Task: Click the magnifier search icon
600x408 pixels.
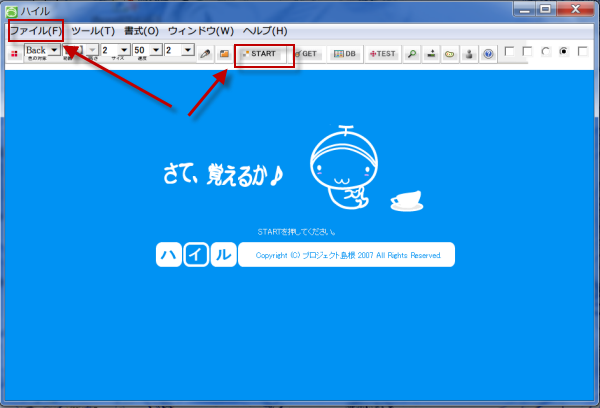Action: click(x=412, y=53)
